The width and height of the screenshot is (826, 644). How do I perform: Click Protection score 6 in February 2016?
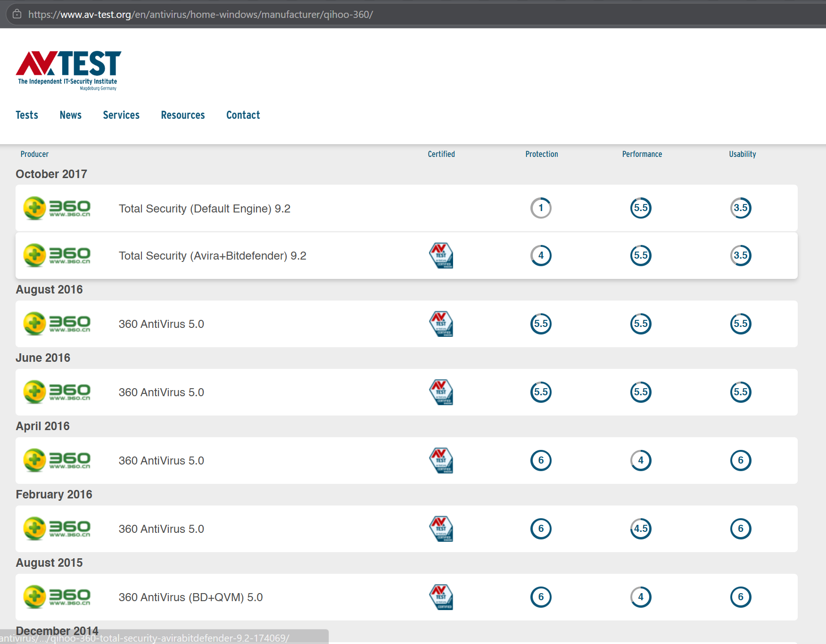click(541, 529)
